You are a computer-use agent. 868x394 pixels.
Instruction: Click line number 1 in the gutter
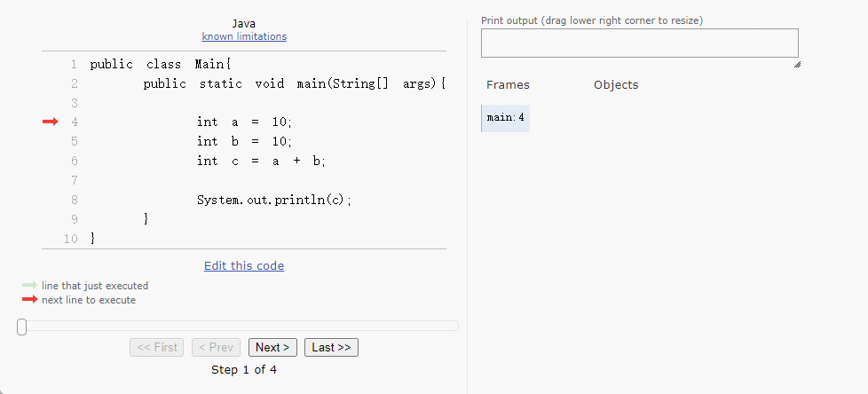(x=75, y=64)
